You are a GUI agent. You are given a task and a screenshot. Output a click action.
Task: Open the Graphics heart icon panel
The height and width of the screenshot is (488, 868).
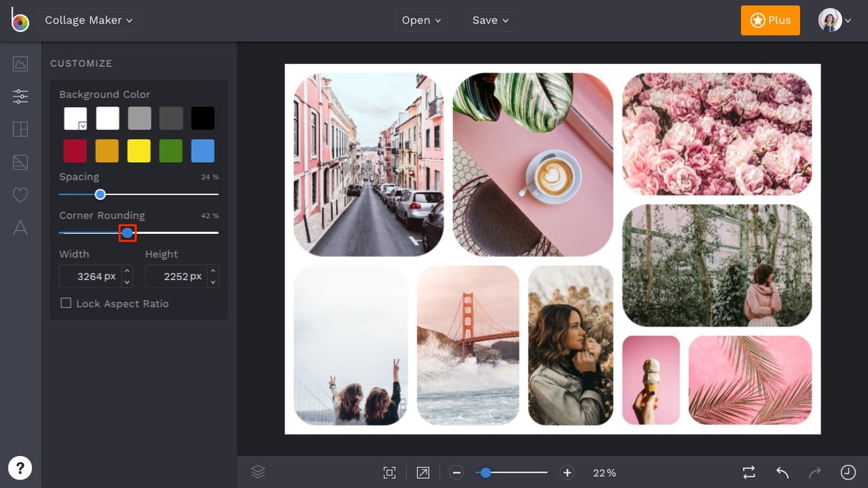20,194
